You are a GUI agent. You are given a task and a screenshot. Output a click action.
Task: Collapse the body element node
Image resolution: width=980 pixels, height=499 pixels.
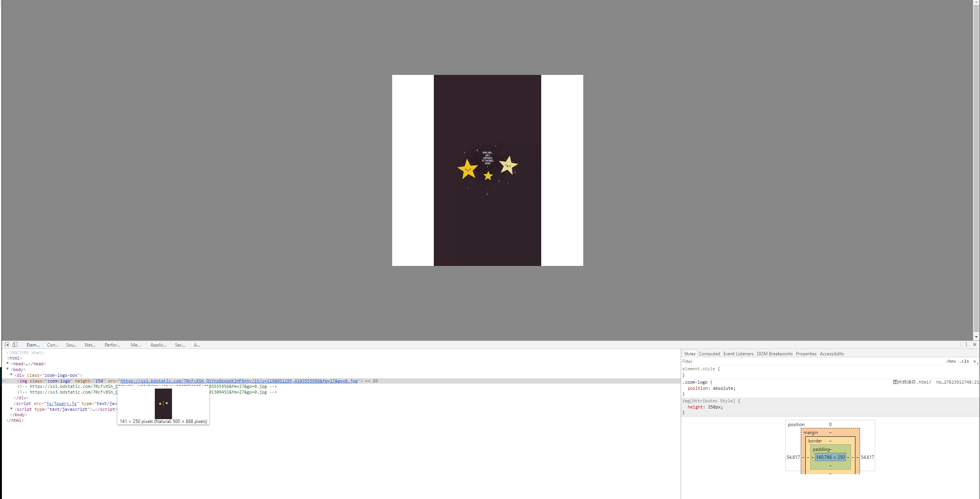(x=8, y=369)
